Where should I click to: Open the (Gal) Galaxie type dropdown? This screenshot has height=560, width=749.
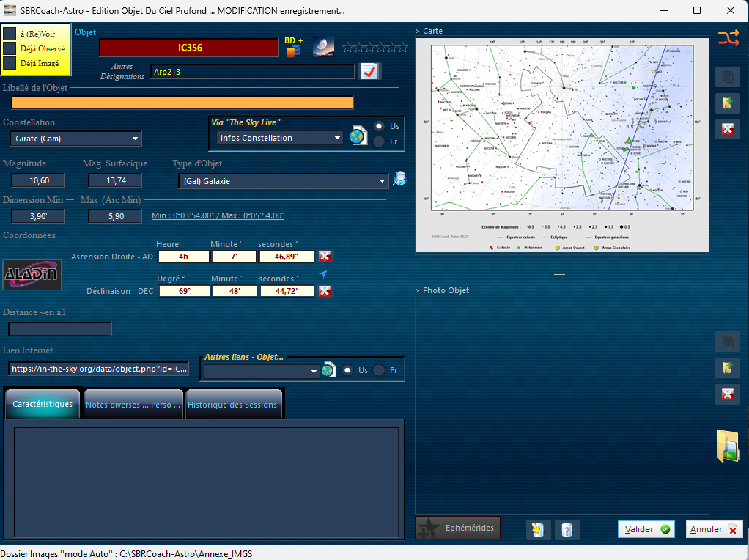click(283, 181)
